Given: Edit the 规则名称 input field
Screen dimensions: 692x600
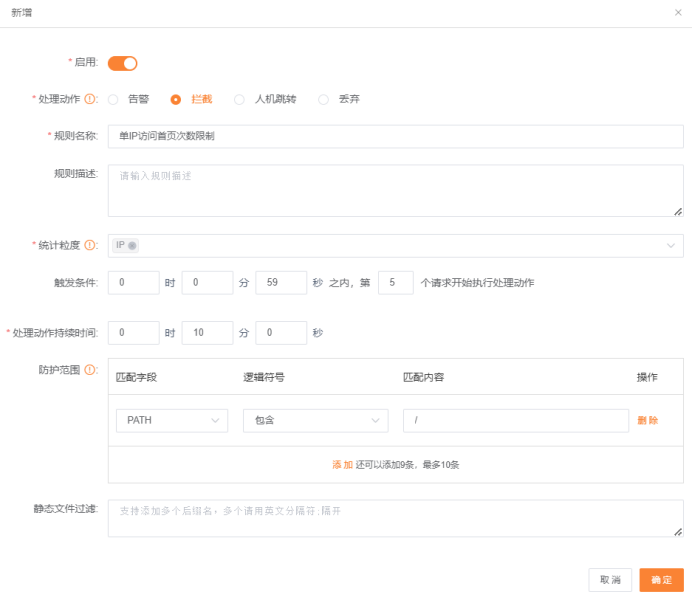Looking at the screenshot, I should click(395, 136).
